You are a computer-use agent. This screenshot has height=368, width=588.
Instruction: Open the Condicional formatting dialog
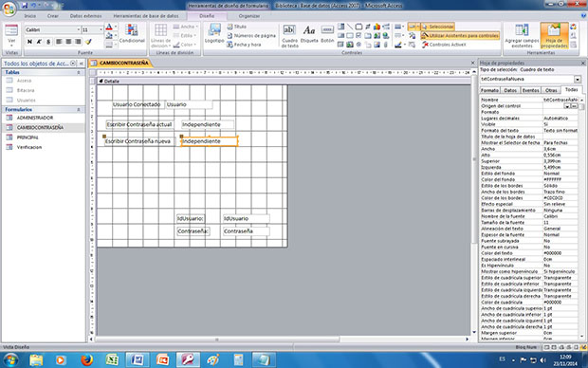(x=132, y=34)
